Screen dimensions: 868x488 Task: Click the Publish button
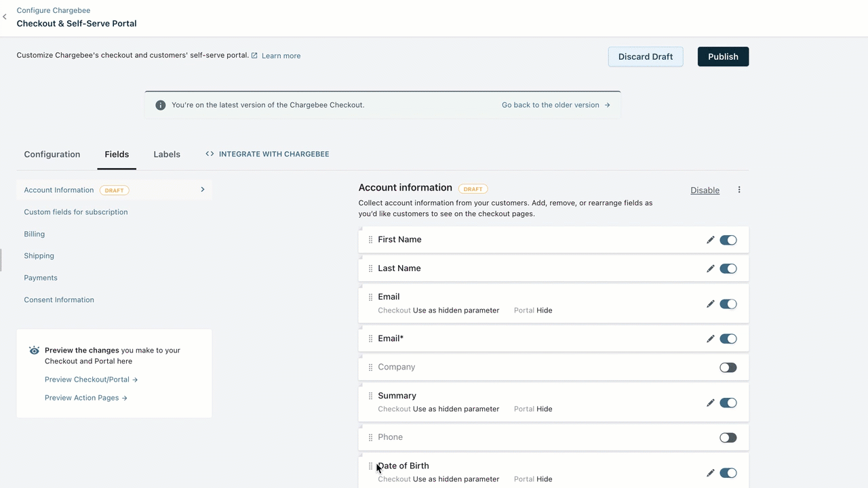pos(723,57)
